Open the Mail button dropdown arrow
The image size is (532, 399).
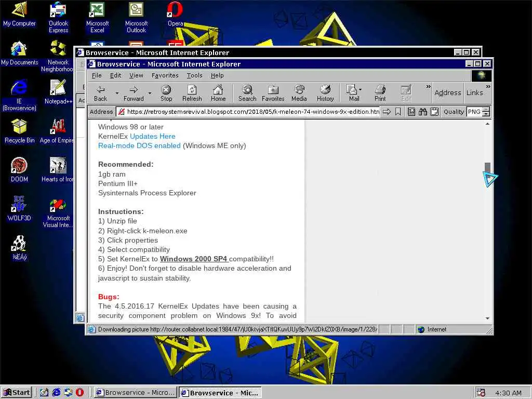(x=360, y=89)
